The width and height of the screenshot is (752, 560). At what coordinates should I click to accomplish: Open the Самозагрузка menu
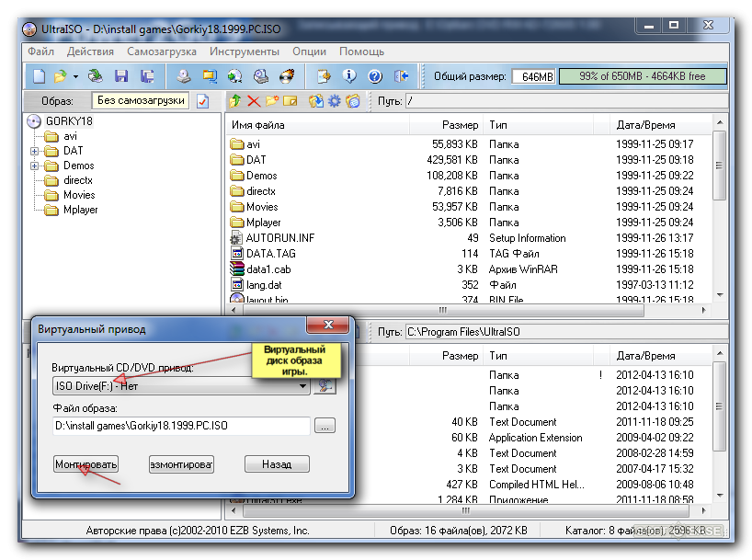point(162,51)
